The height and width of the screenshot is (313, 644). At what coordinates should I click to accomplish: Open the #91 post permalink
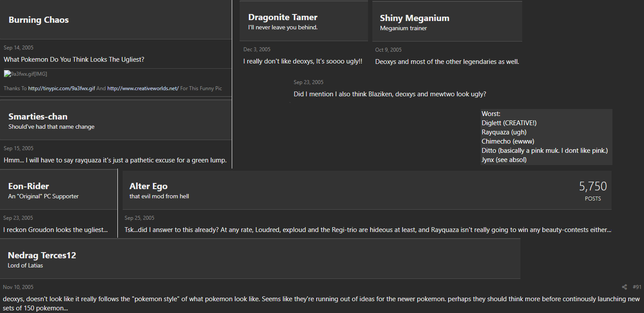pyautogui.click(x=637, y=287)
